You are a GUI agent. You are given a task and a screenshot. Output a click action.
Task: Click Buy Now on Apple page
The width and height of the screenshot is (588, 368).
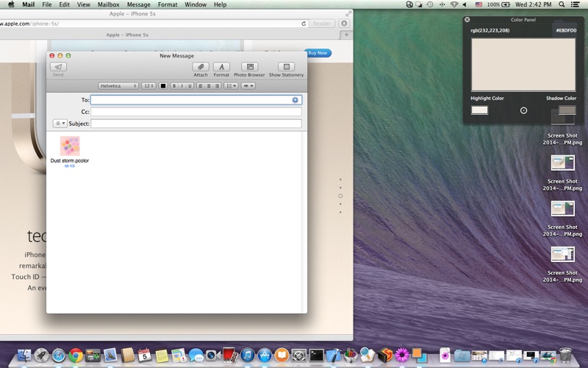[318, 53]
